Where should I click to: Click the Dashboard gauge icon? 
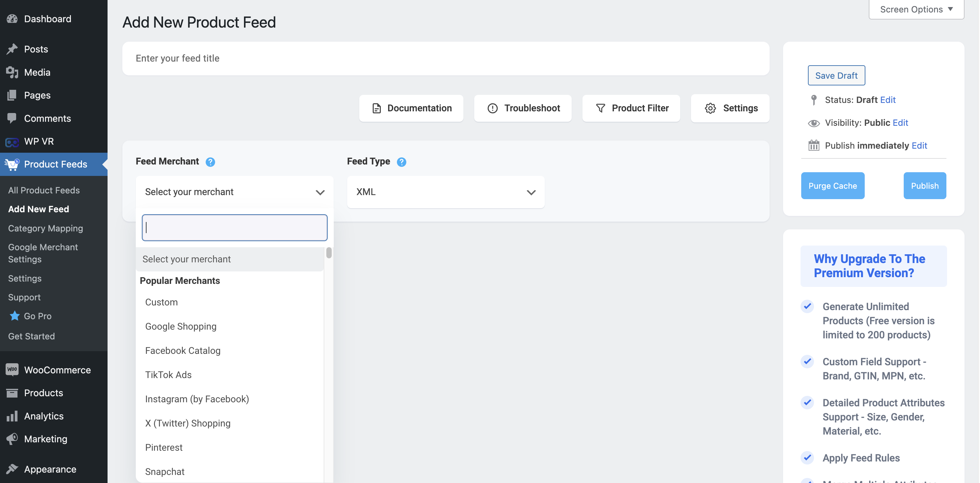pyautogui.click(x=12, y=18)
